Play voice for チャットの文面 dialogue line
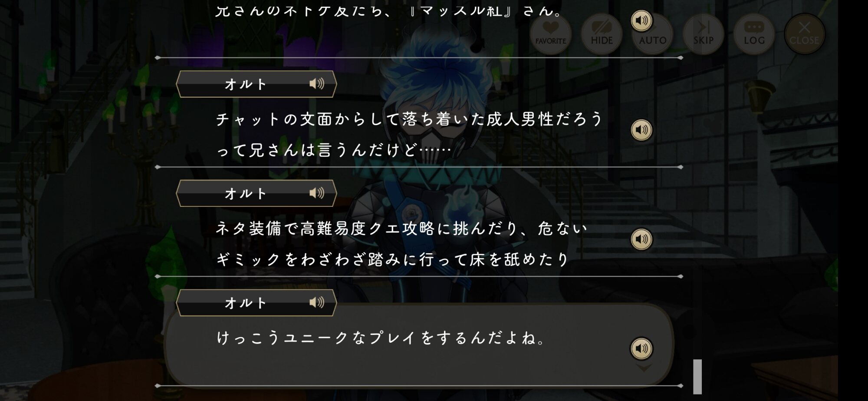This screenshot has width=868, height=401. click(x=641, y=130)
